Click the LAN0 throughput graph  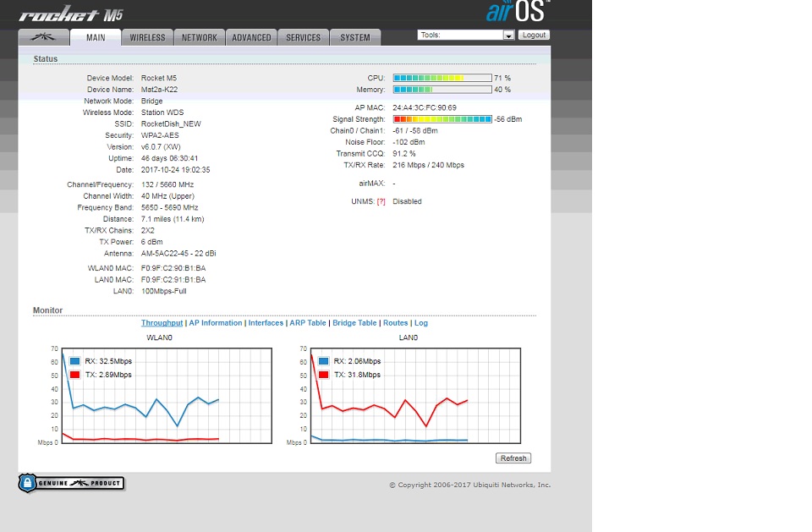point(416,396)
